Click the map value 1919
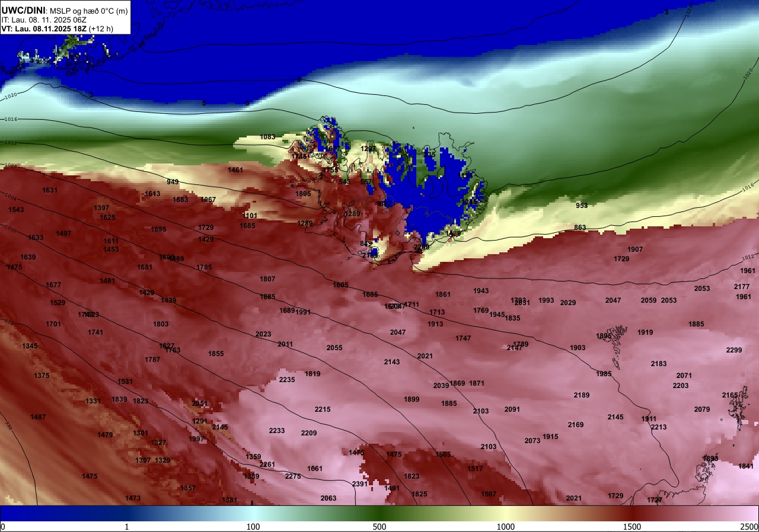 point(645,332)
